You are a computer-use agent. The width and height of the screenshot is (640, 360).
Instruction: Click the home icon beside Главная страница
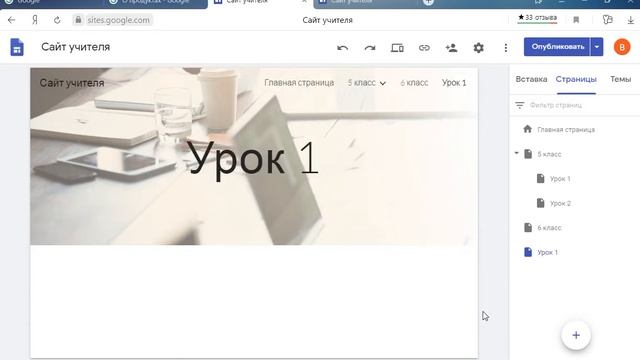click(x=527, y=129)
